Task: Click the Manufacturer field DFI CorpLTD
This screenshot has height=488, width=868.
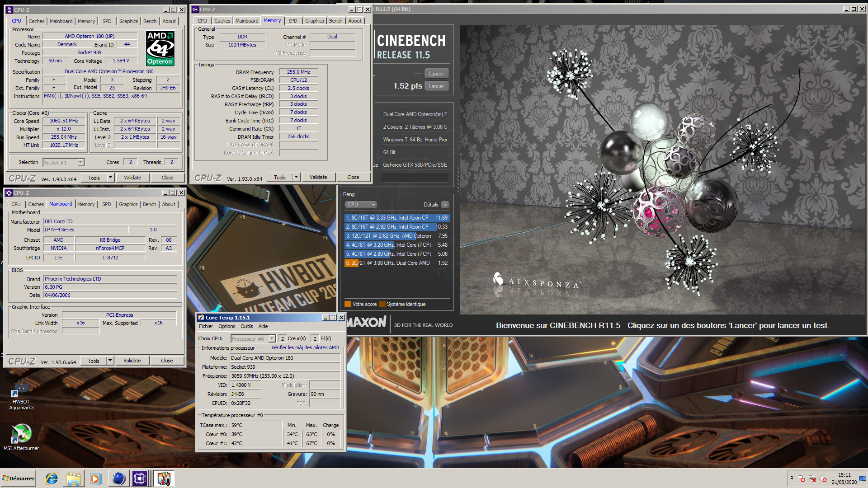Action: (x=110, y=221)
